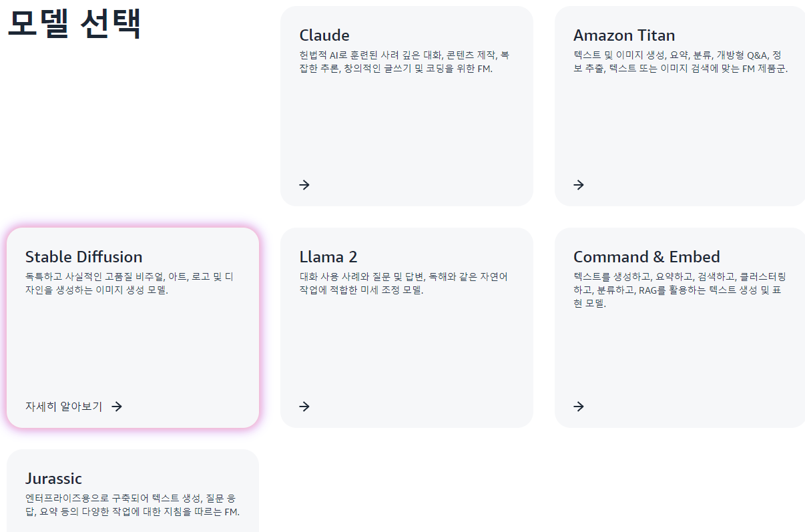Click the arrow next to 자세히 알아보기
805x532 pixels.
point(117,406)
